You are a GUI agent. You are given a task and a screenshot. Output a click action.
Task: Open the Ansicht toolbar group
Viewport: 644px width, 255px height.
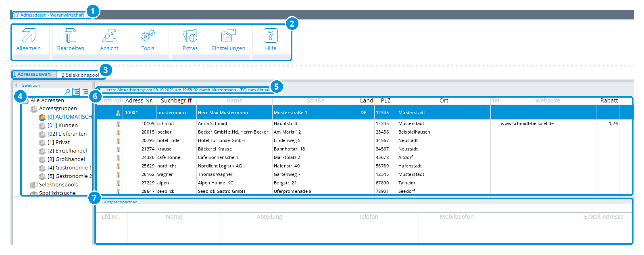tap(109, 40)
